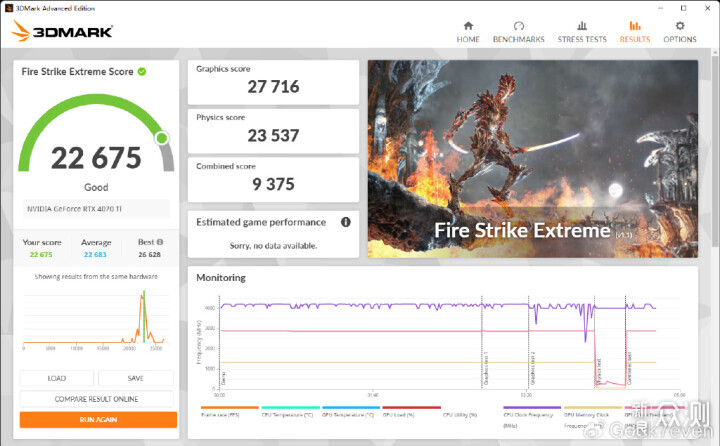Open the OPTIONS tab

[680, 32]
